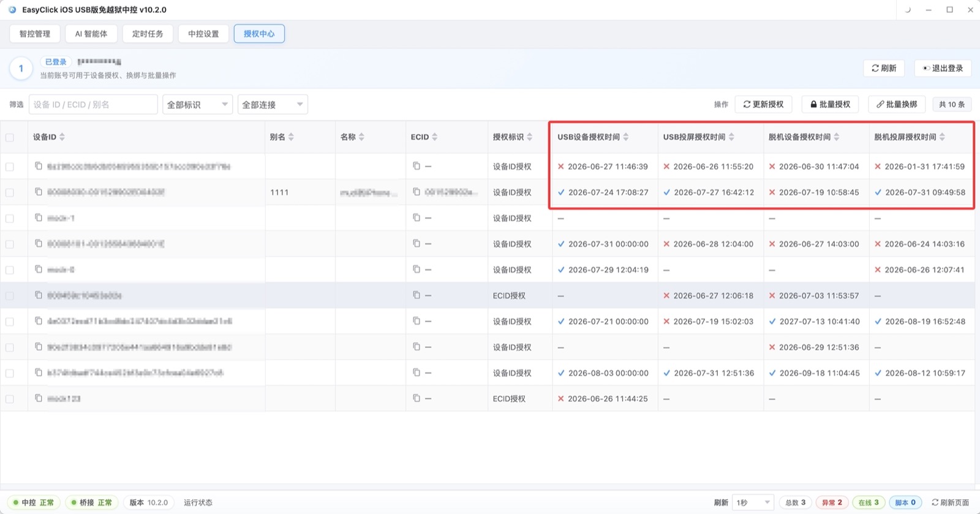Sort arrows icon beside 设备ID header
The height and width of the screenshot is (514, 980).
click(x=62, y=137)
